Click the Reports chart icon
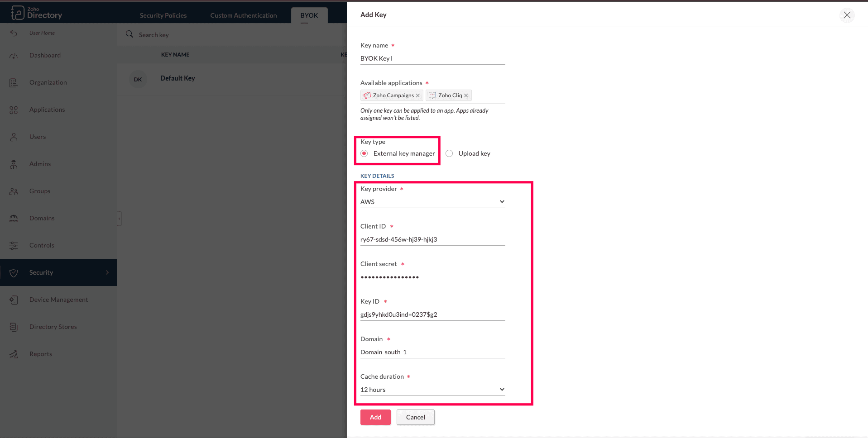Screen dimensions: 868x438 (14, 354)
